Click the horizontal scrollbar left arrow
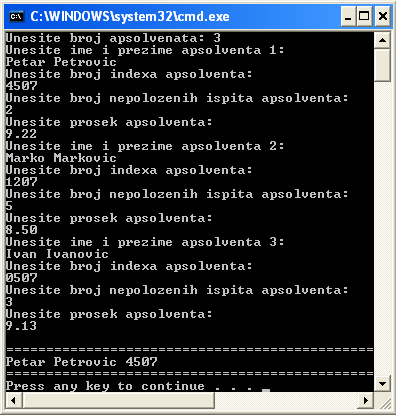Image resolution: width=396 pixels, height=415 pixels. (14, 400)
